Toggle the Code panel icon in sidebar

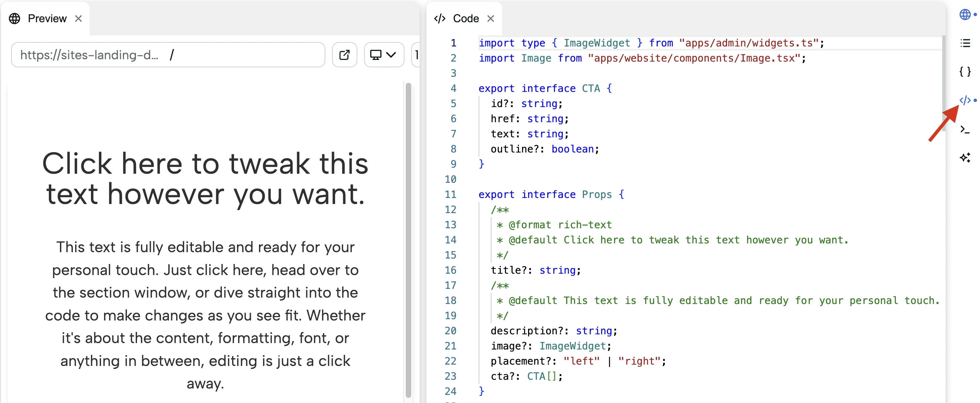965,100
